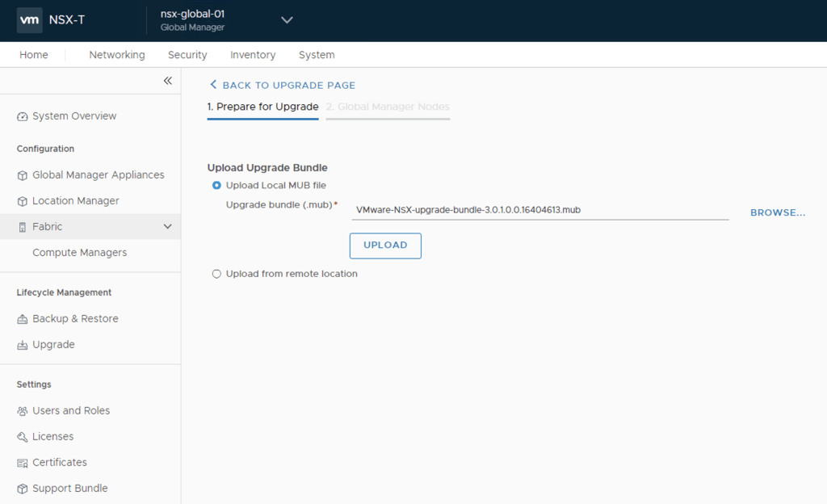Viewport: 827px width, 504px height.
Task: Click the System Overview dashboard icon
Action: pos(23,116)
